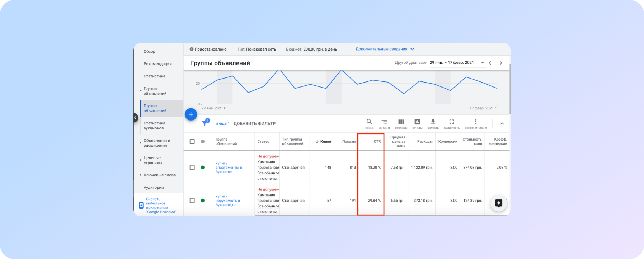Open the assistant sparkle floating button
This screenshot has height=259, width=644.
click(499, 203)
